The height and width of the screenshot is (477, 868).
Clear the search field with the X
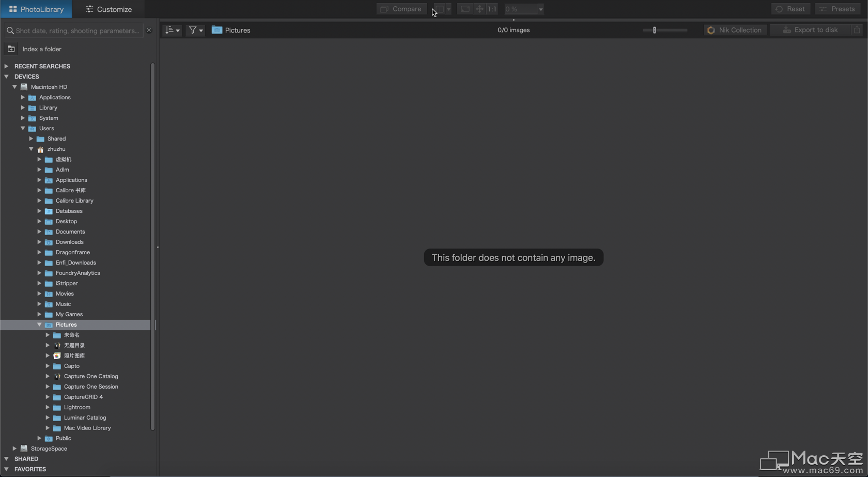click(x=149, y=30)
